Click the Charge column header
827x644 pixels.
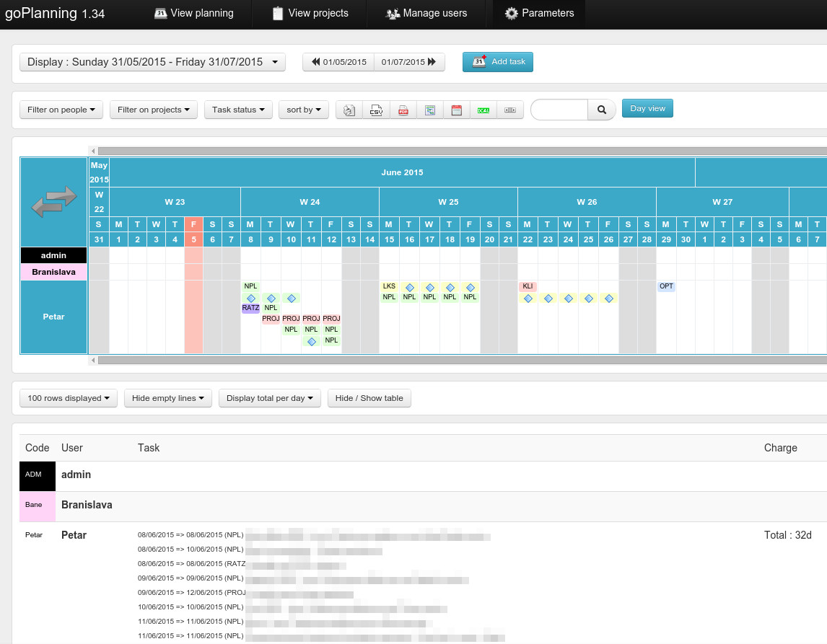pos(780,447)
